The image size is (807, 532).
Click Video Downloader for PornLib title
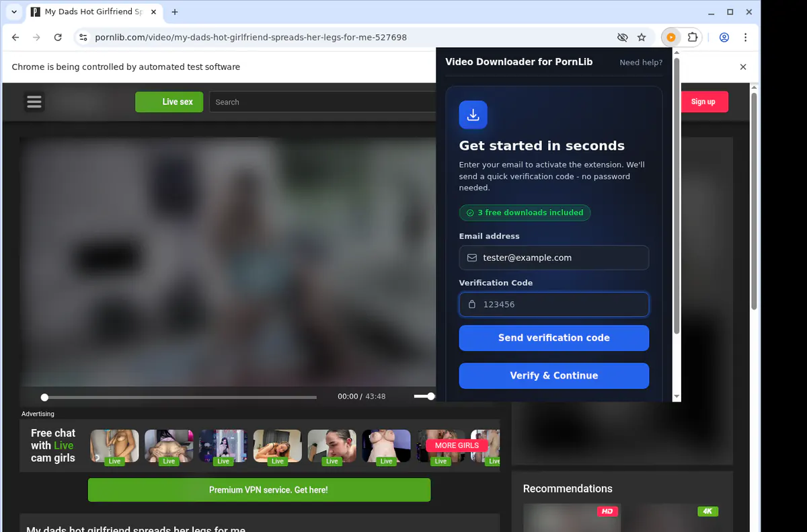[519, 62]
